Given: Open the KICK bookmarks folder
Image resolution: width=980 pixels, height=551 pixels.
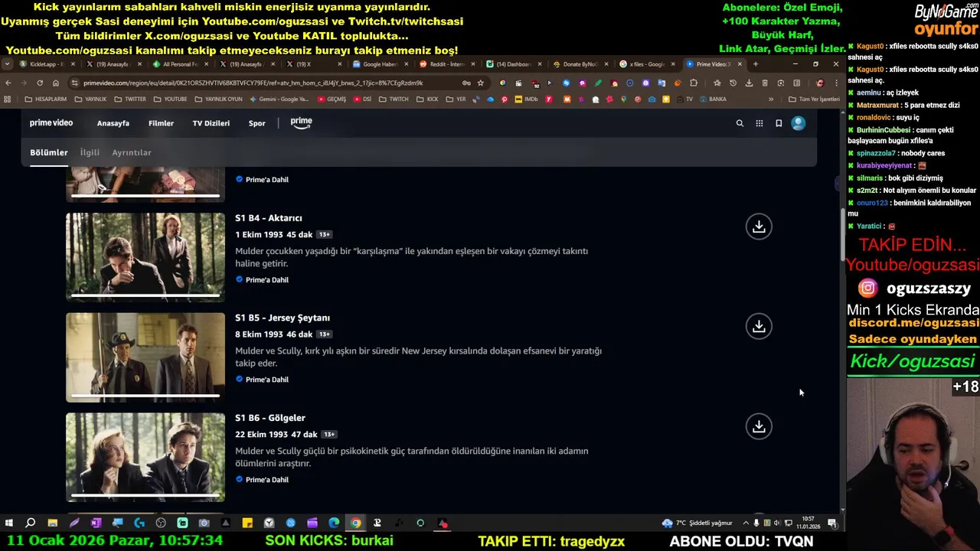Looking at the screenshot, I should pos(427,99).
